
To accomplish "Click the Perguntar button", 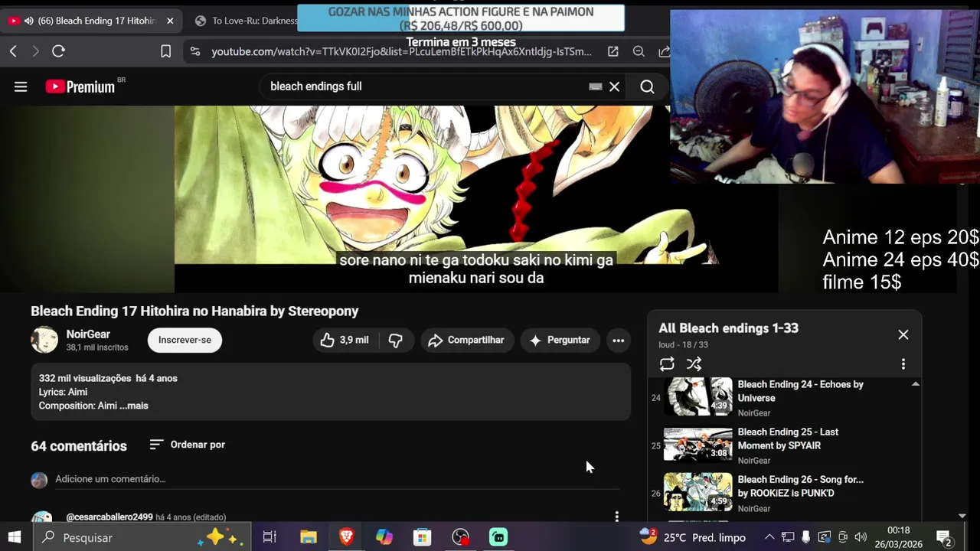I will coord(560,340).
